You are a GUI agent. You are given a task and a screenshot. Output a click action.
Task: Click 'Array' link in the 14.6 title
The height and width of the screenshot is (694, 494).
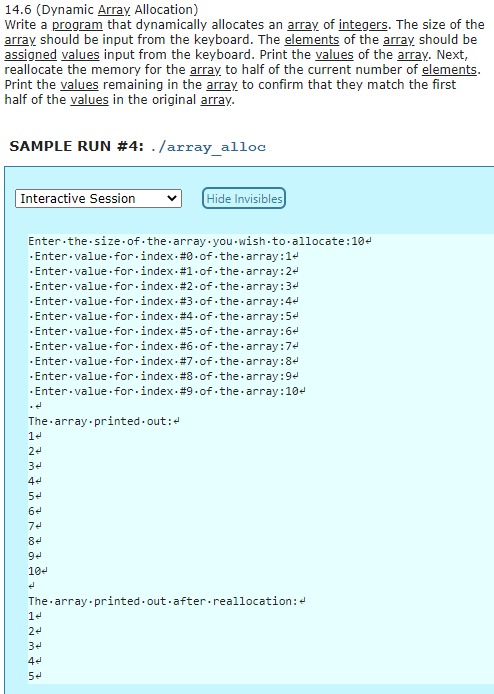pyautogui.click(x=114, y=9)
